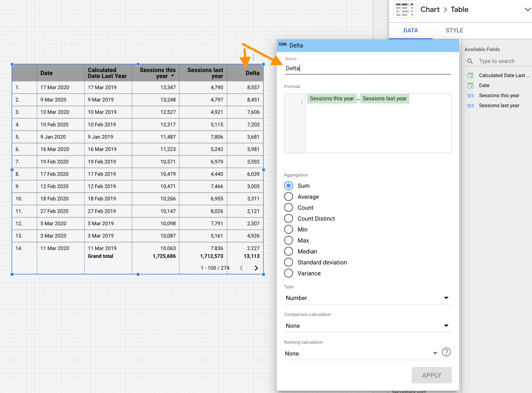Click the calendar icon beside Calculated Date Last

pos(470,75)
